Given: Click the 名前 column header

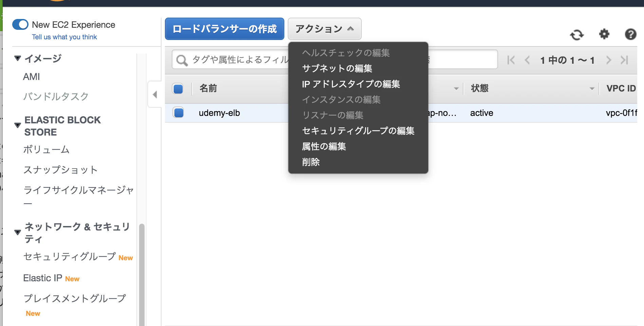Looking at the screenshot, I should pos(208,89).
